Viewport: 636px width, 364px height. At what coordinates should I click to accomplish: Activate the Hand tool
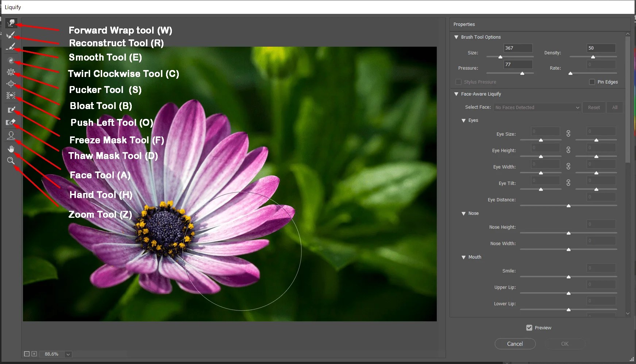(11, 148)
